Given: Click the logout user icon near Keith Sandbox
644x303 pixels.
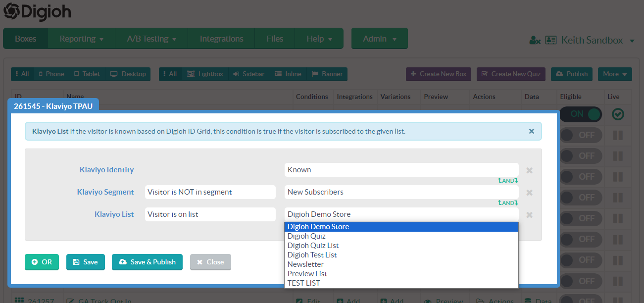Looking at the screenshot, I should [x=535, y=40].
